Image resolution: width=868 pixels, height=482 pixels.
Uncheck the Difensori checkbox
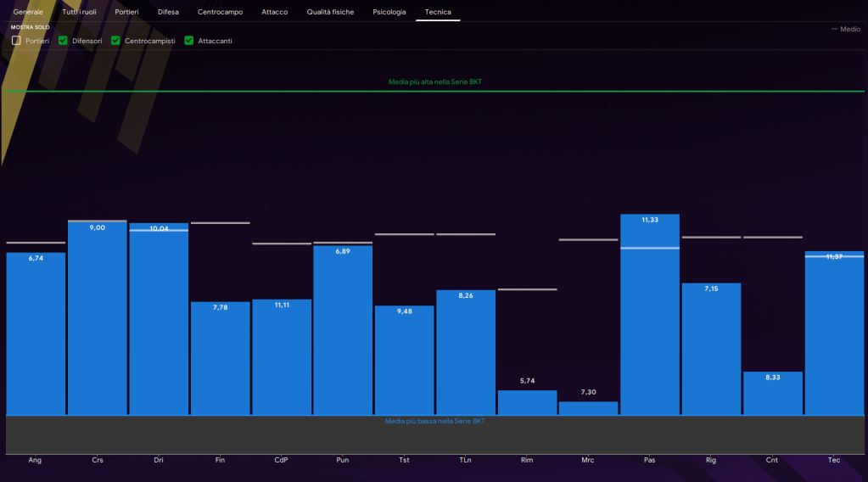64,41
